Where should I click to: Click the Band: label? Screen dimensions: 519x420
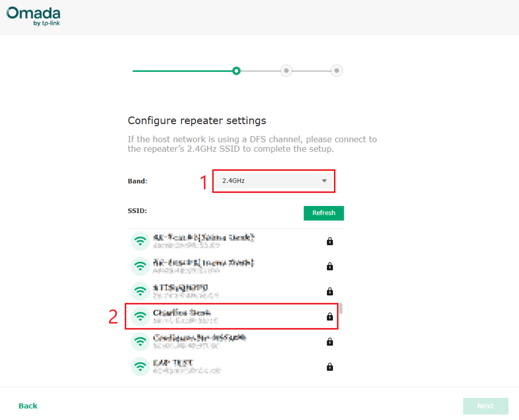tap(137, 181)
